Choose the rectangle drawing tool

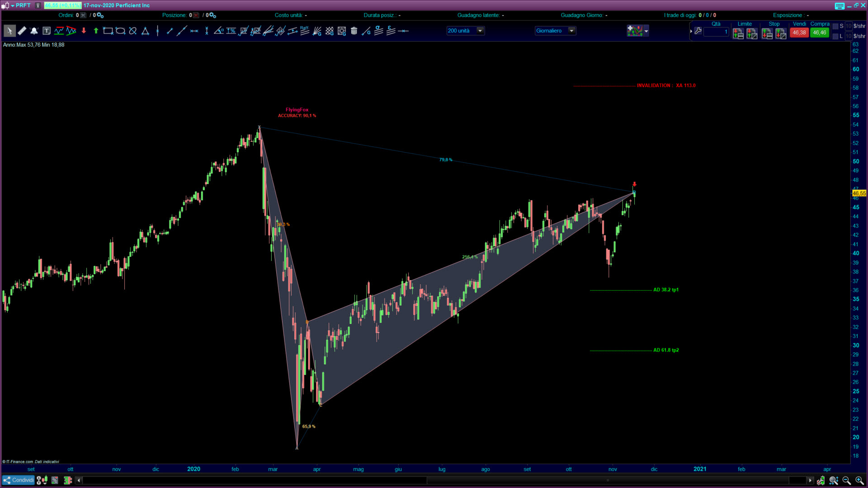[x=108, y=31]
